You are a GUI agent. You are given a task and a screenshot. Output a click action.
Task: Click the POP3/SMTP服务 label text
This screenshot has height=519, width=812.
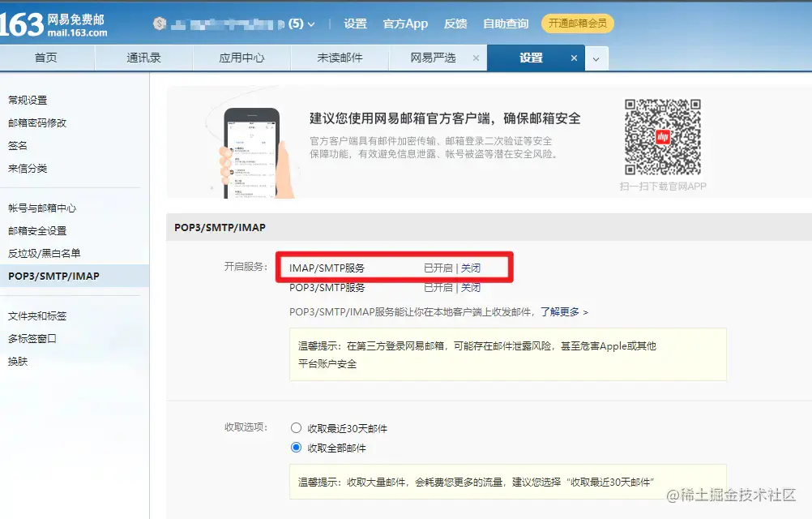pos(327,287)
